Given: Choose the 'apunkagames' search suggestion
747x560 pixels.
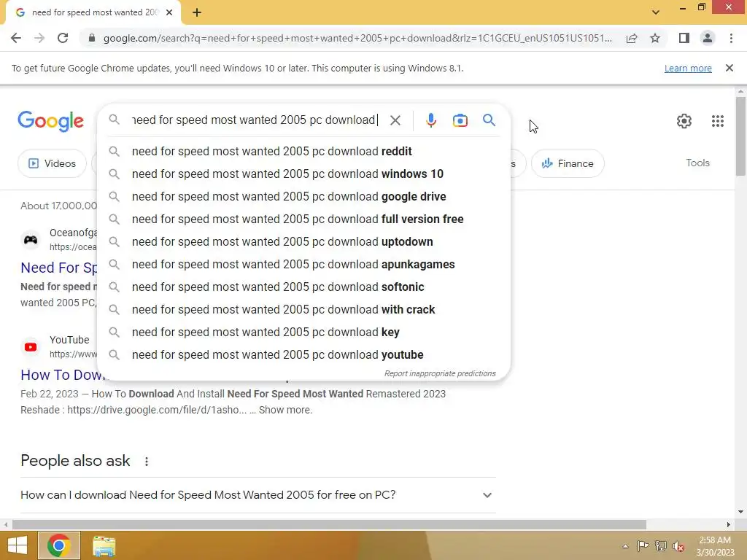Looking at the screenshot, I should coord(303,264).
